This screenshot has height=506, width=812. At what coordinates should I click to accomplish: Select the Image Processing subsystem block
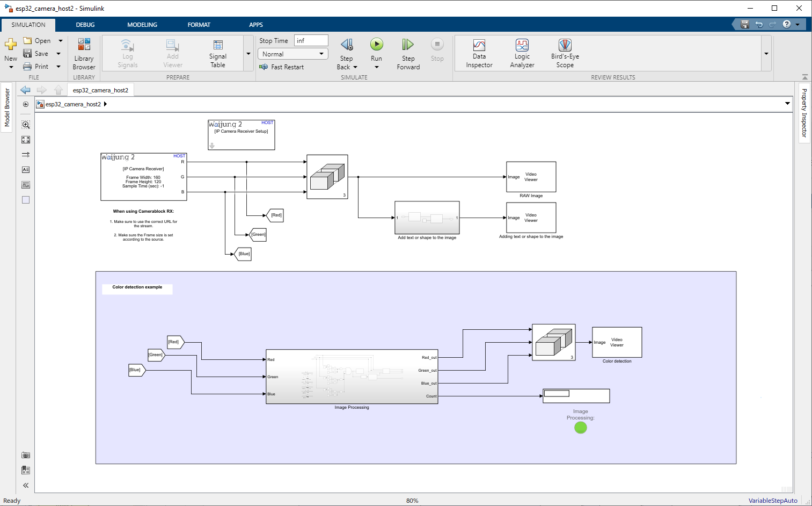pos(352,377)
